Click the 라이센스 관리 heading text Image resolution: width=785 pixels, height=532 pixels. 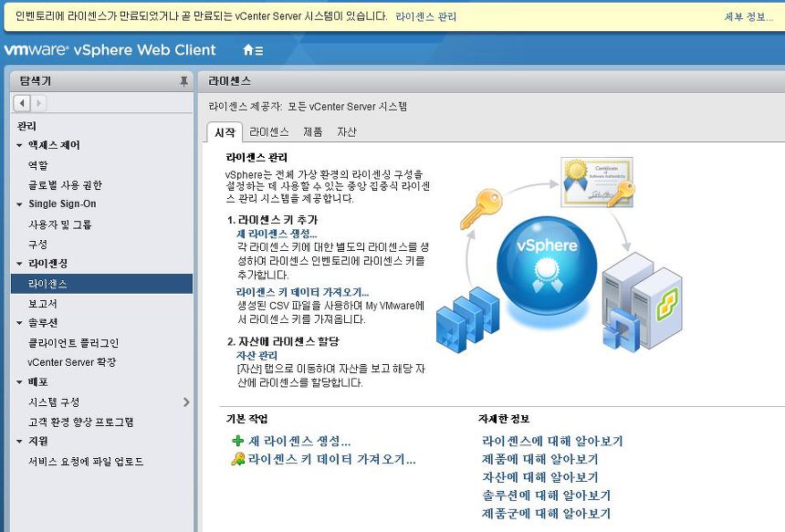(x=256, y=157)
